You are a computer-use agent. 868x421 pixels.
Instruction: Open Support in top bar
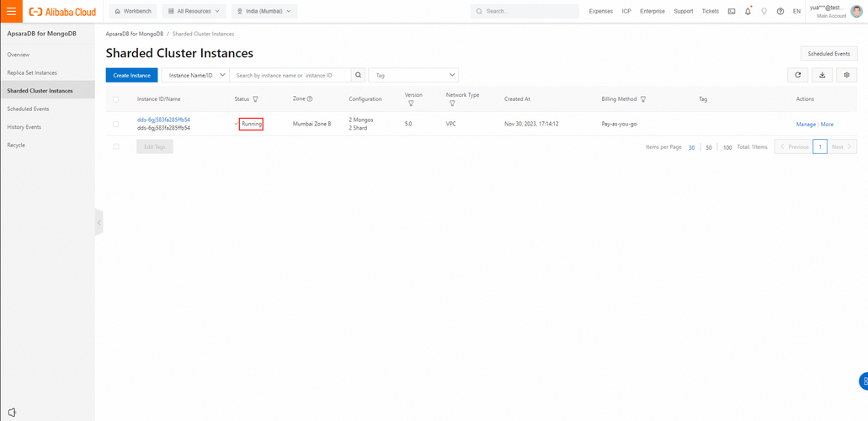[x=683, y=11]
